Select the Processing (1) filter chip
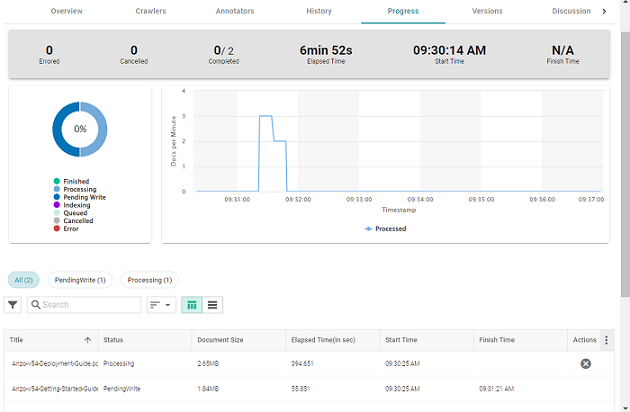630x412 pixels. tap(150, 280)
